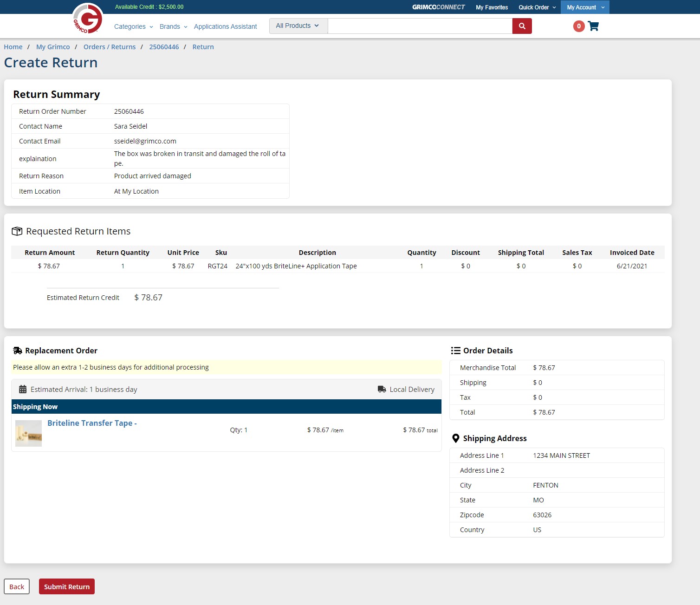The image size is (700, 605).
Task: Click the Estimated Arrival calendar icon
Action: 23,390
